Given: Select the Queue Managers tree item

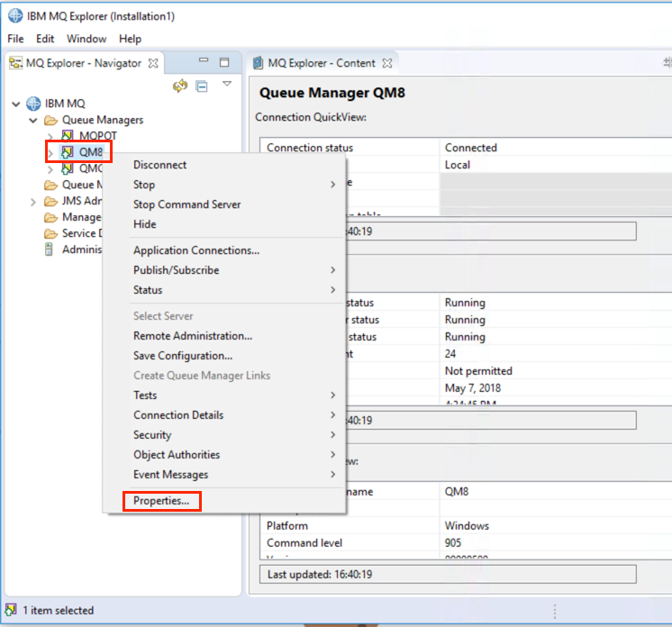Looking at the screenshot, I should (103, 120).
